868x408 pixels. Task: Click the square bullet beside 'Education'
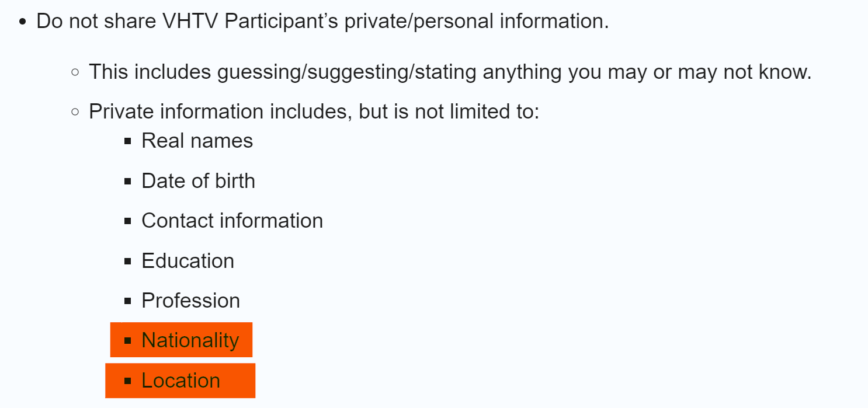(128, 261)
